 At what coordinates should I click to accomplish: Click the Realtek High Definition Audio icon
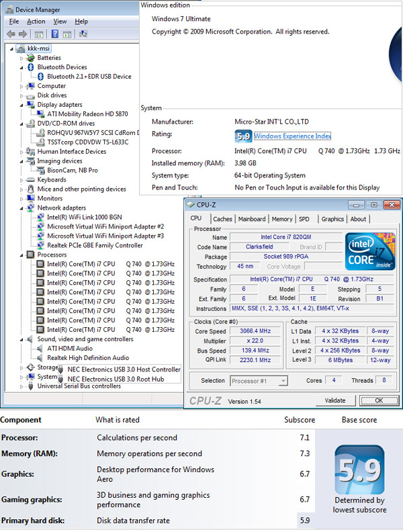[40, 358]
